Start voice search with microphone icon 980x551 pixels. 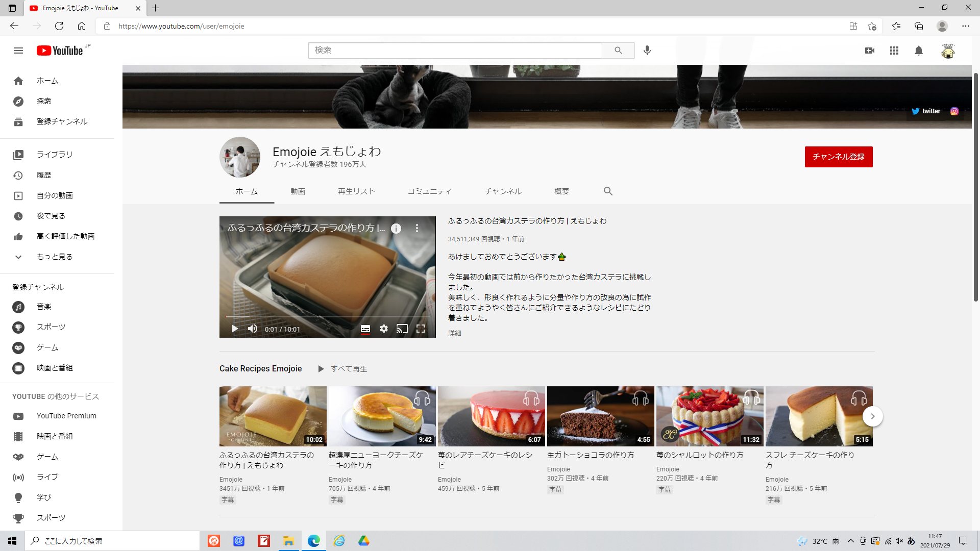point(647,50)
